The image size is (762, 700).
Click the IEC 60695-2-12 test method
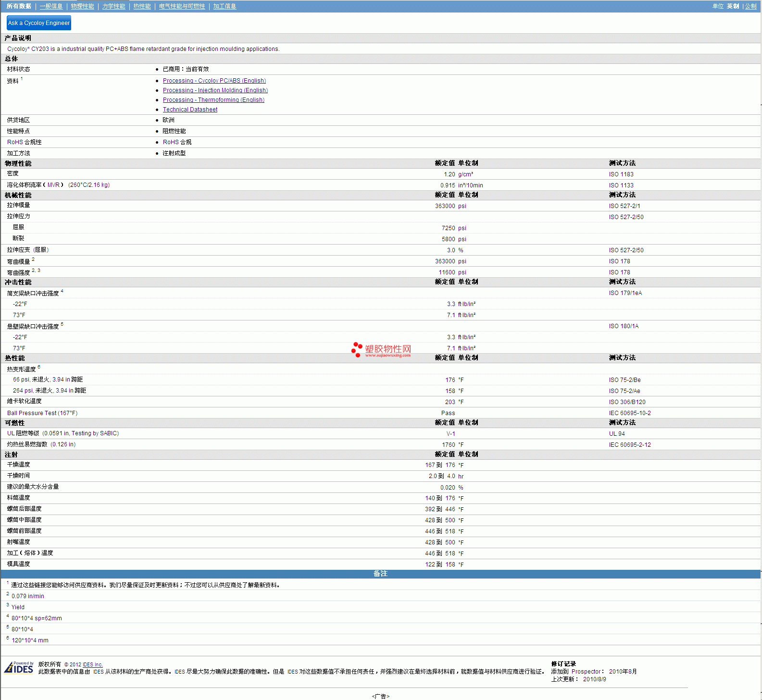click(x=630, y=445)
